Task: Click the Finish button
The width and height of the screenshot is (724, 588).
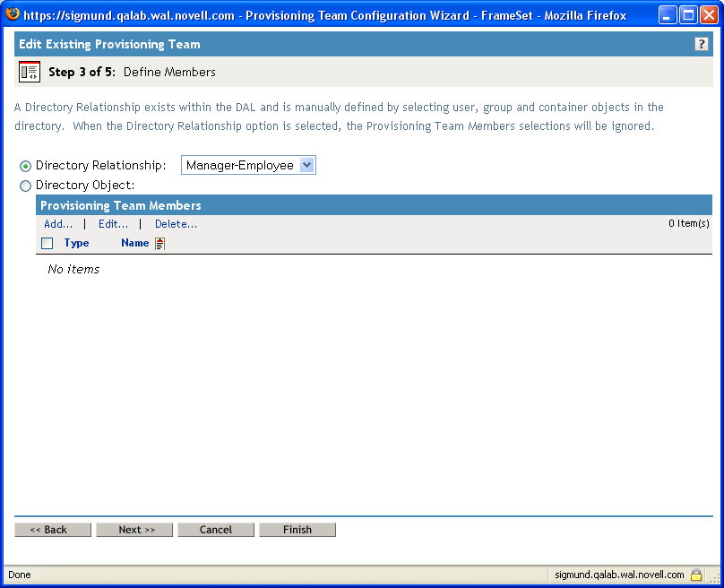Action: pos(297,530)
